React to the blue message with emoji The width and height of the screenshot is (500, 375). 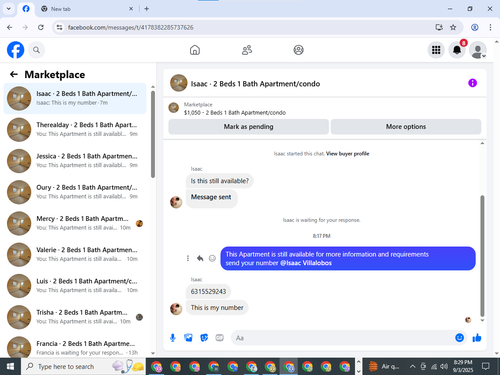pos(212,258)
